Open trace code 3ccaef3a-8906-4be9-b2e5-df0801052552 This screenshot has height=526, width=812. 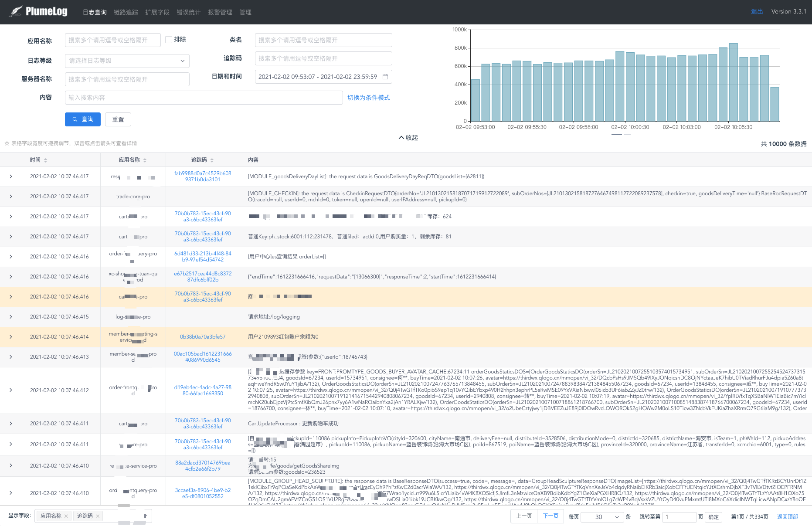pyautogui.click(x=203, y=493)
